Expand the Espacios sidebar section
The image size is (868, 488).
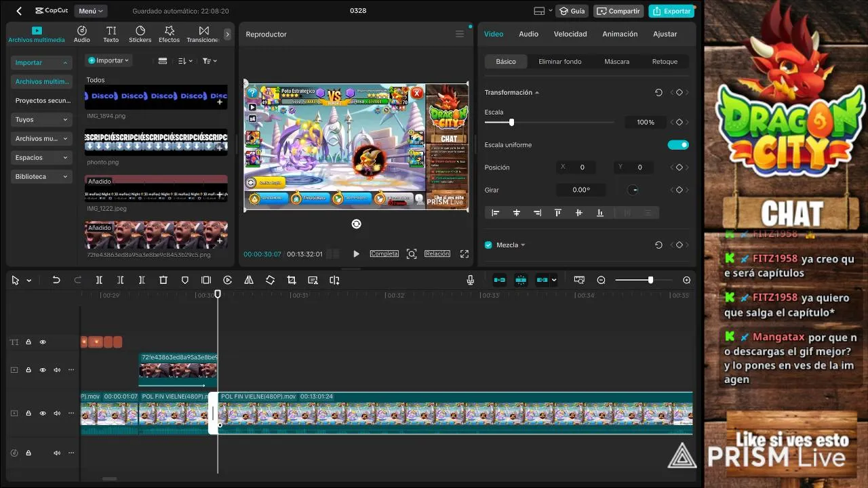(41, 157)
